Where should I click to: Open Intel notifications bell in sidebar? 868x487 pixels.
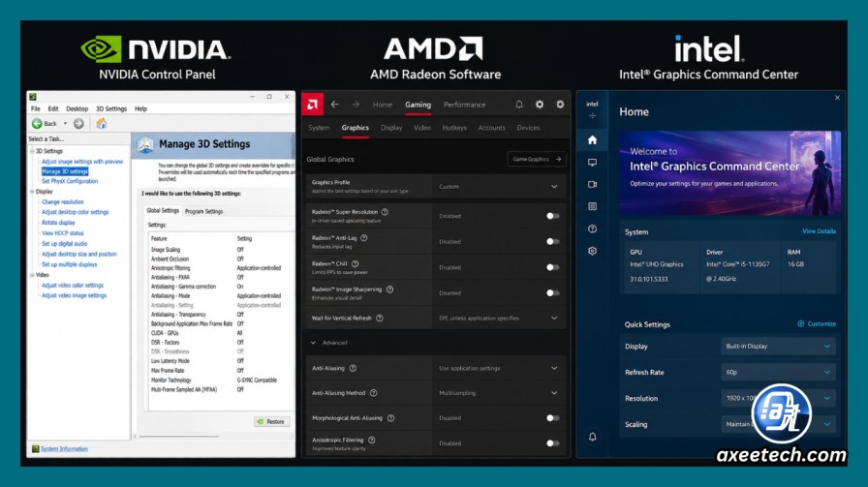pyautogui.click(x=592, y=437)
